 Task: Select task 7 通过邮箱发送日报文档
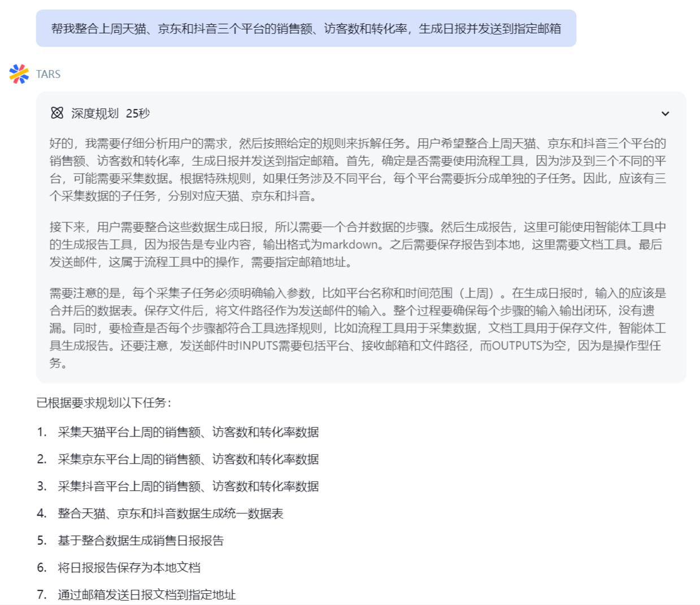[146, 594]
